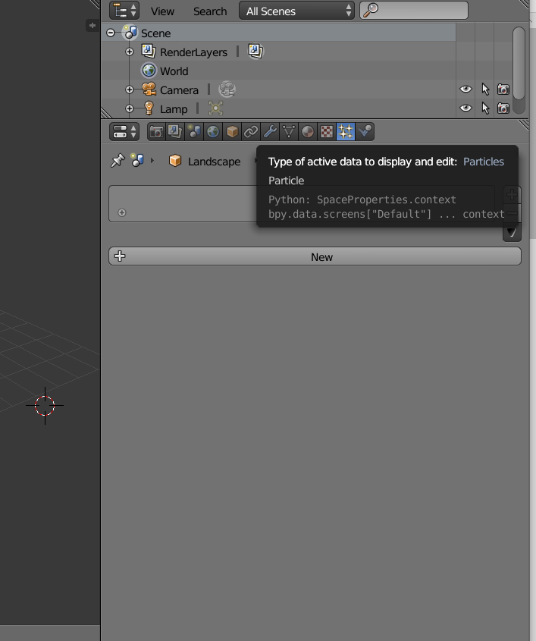Toggle Camera renderability icon

pyautogui.click(x=503, y=89)
